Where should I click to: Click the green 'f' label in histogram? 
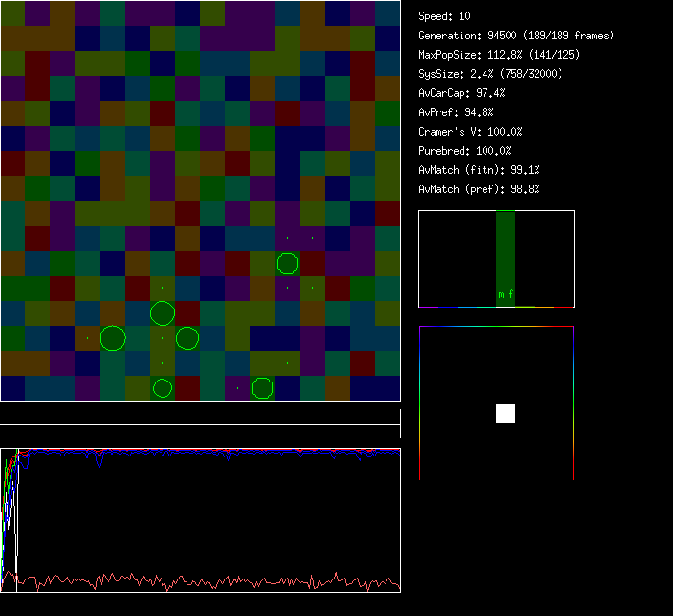point(511,294)
